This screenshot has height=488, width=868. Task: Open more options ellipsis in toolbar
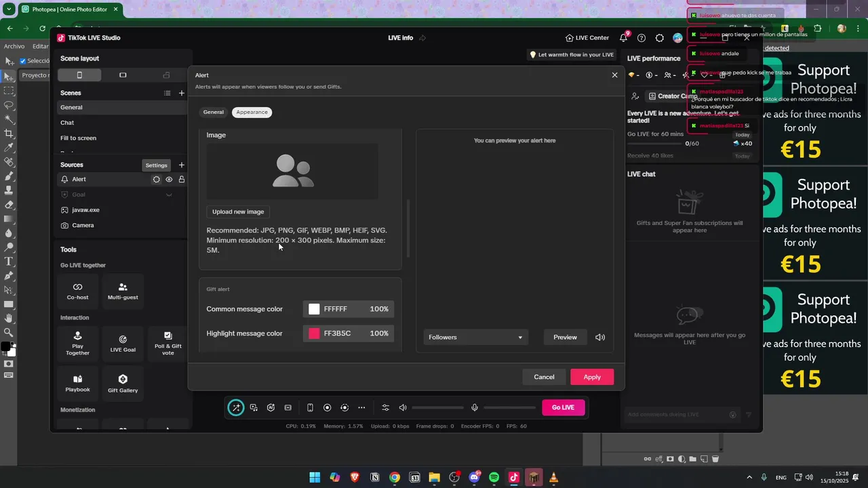361,407
